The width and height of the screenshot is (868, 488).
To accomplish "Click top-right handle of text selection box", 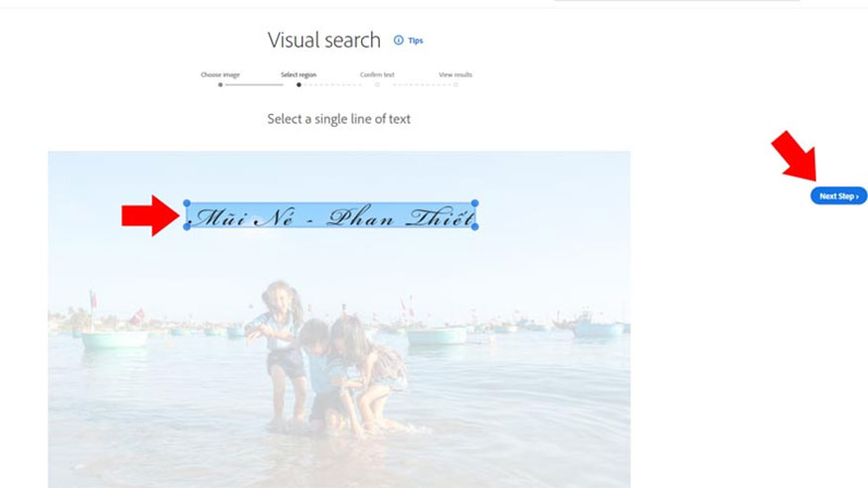I will (475, 203).
